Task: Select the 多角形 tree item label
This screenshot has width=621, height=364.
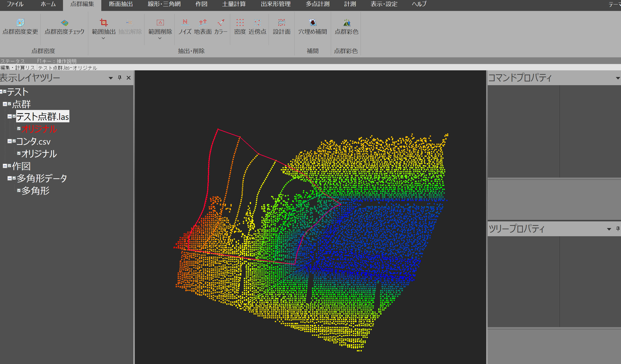Action: (36, 191)
